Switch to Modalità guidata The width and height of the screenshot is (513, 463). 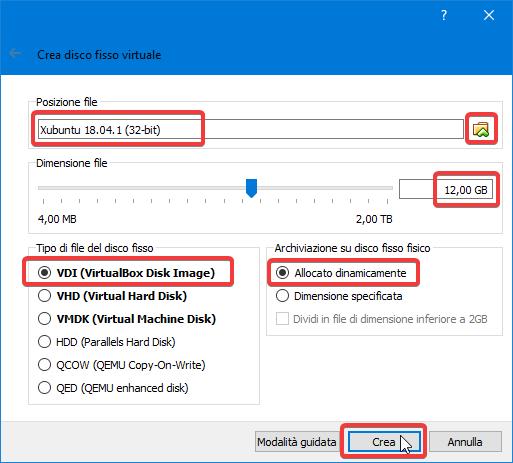[x=297, y=442]
